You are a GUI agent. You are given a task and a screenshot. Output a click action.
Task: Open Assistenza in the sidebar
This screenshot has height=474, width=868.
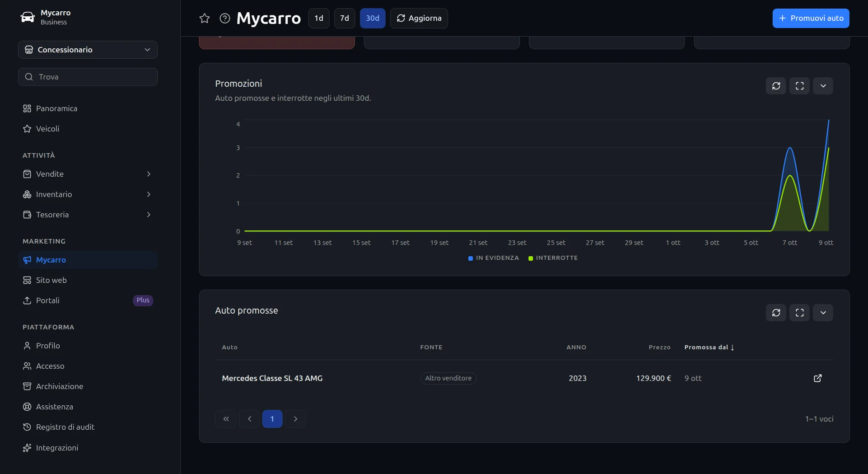click(88, 407)
